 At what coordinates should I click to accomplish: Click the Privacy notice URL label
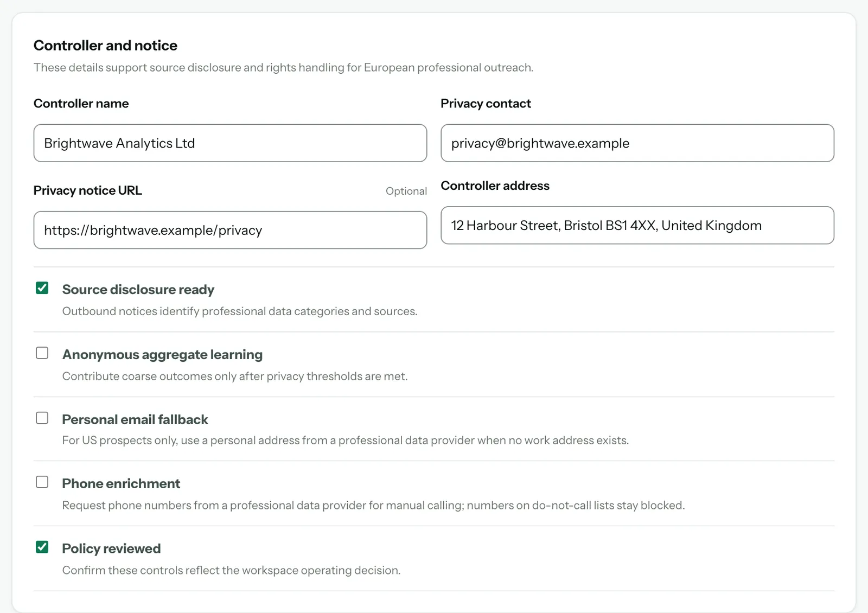click(x=88, y=190)
